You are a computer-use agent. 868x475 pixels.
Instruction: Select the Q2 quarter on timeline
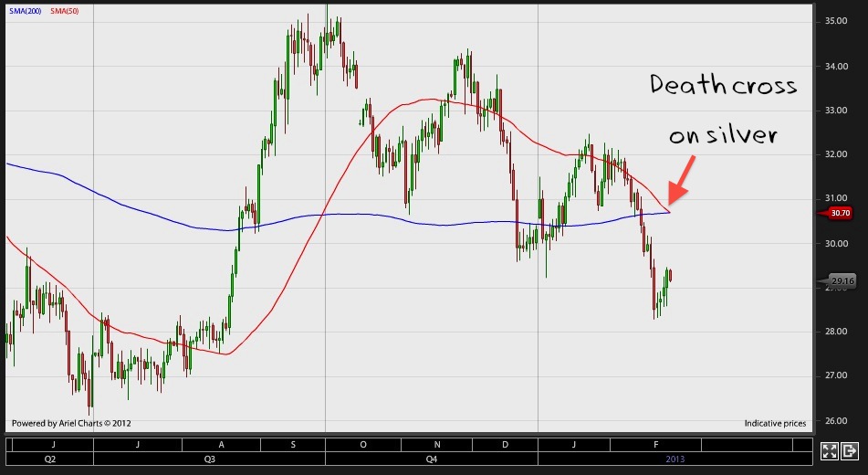point(50,459)
